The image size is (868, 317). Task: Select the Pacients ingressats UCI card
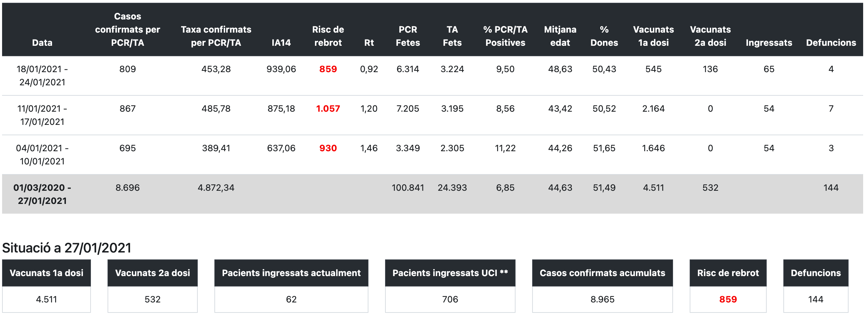pos(450,286)
